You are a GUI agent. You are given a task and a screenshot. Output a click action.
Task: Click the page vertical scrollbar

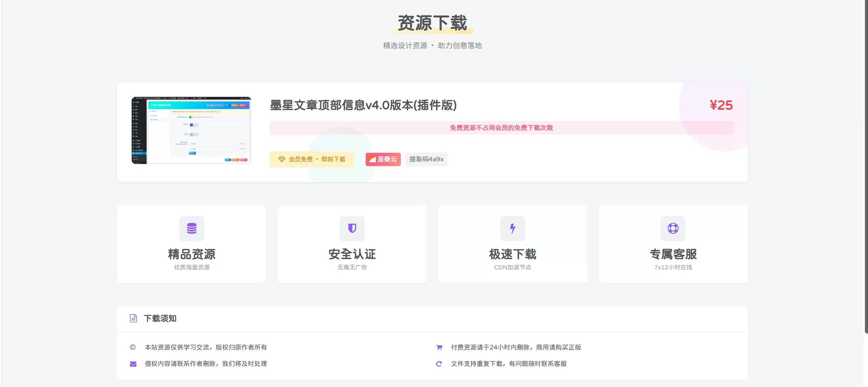866,167
